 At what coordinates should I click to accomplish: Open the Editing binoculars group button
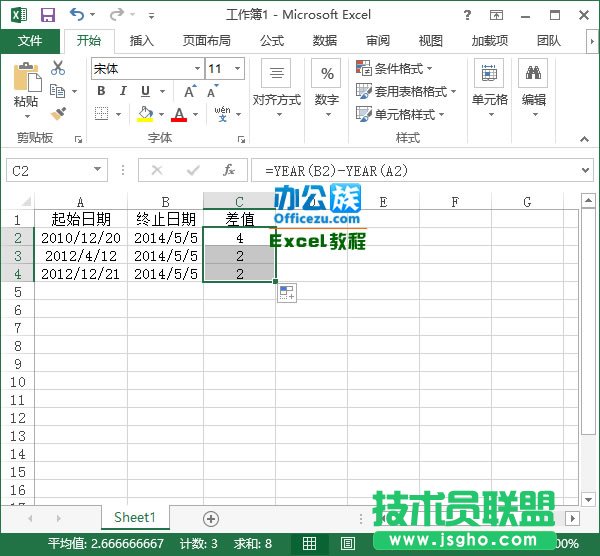tap(533, 89)
